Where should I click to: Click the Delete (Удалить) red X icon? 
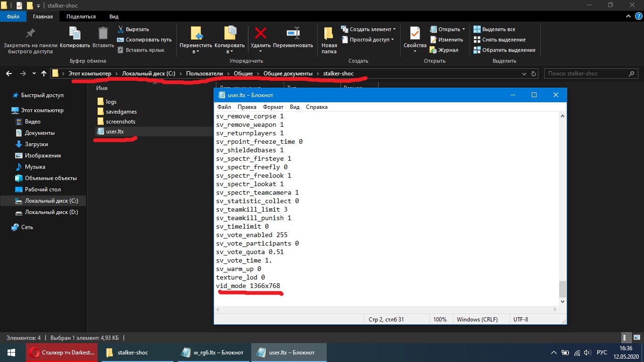pyautogui.click(x=260, y=34)
